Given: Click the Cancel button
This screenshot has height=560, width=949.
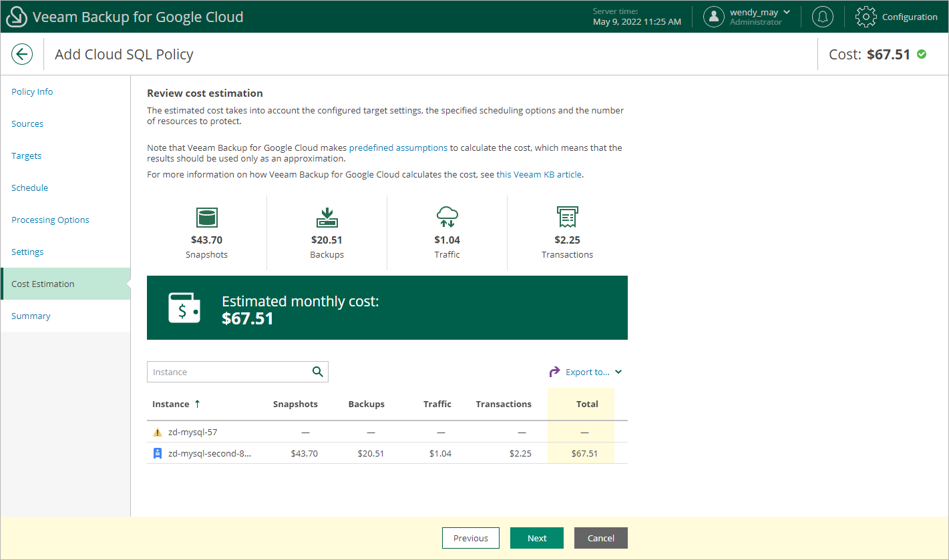Looking at the screenshot, I should point(601,538).
